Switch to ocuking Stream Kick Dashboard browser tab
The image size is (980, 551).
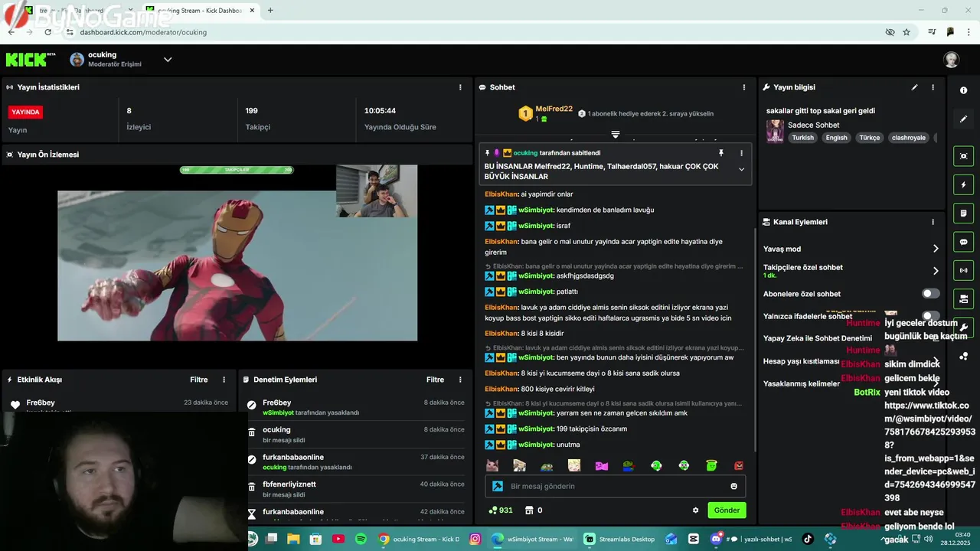[x=201, y=11]
